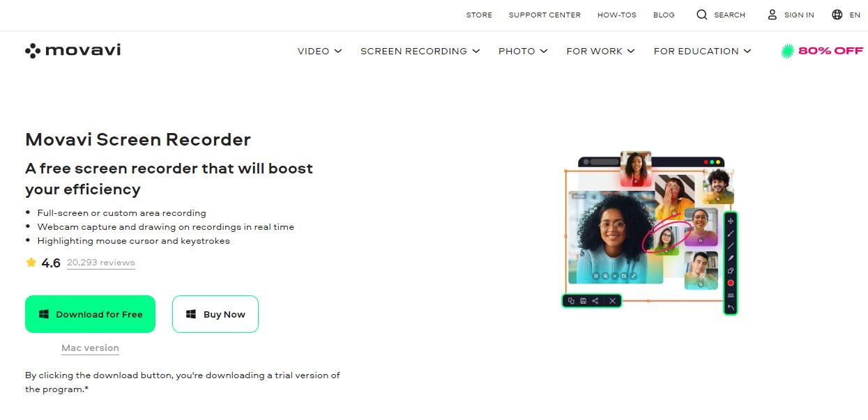Screen dimensions: 868x420
Task: Visit the How-Tos section
Action: point(617,15)
